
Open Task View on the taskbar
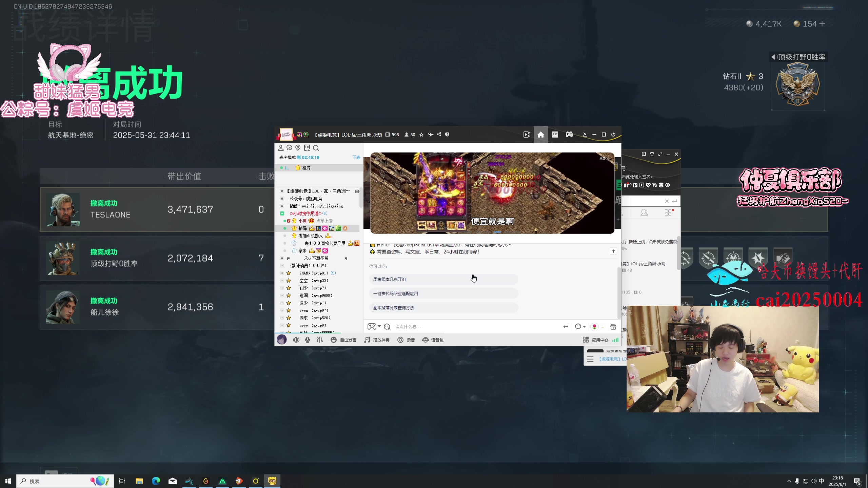[122, 481]
